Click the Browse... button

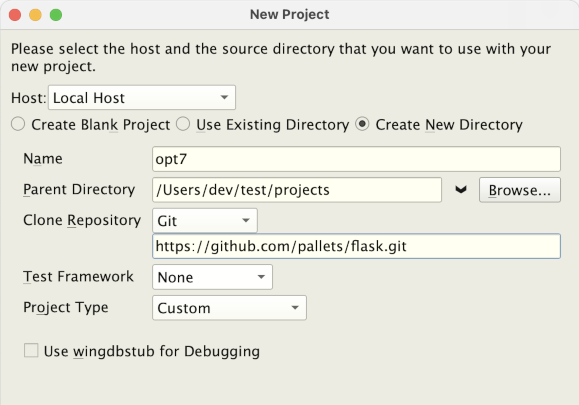tap(520, 190)
